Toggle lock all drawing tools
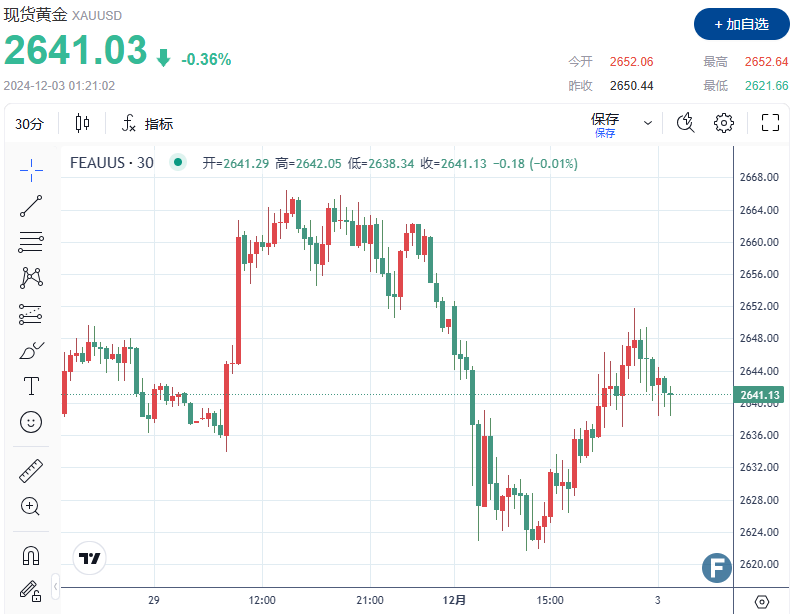 click(x=31, y=591)
